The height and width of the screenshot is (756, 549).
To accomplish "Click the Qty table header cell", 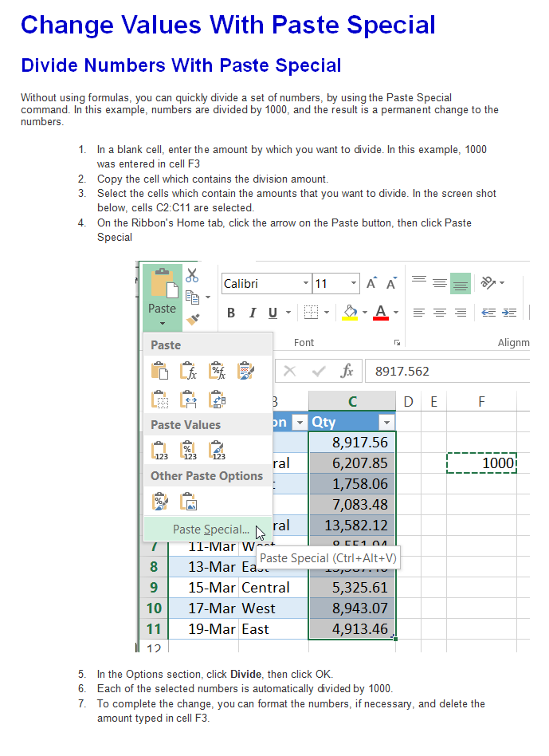I will pos(352,422).
